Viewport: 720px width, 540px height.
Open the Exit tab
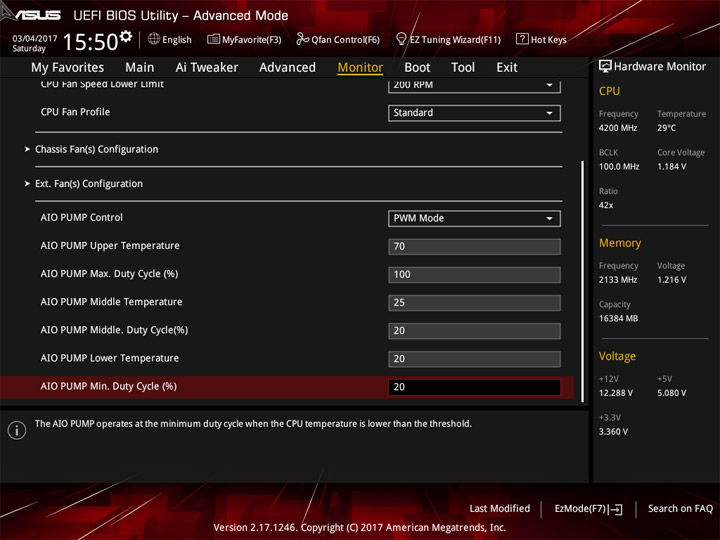click(507, 68)
